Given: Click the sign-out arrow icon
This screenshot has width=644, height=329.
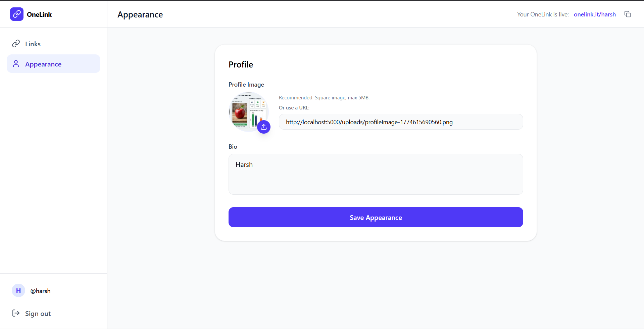Looking at the screenshot, I should [15, 313].
